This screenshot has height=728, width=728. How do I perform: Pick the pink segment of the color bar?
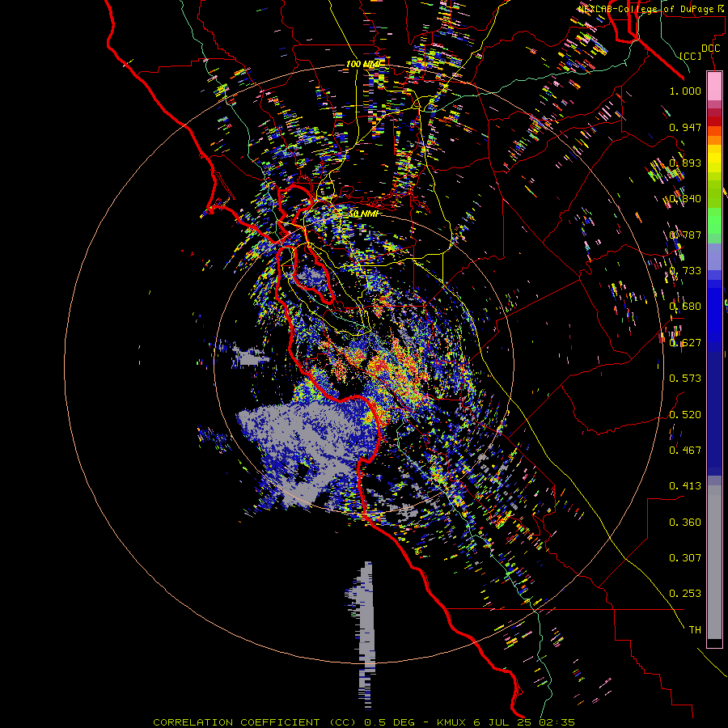click(714, 86)
